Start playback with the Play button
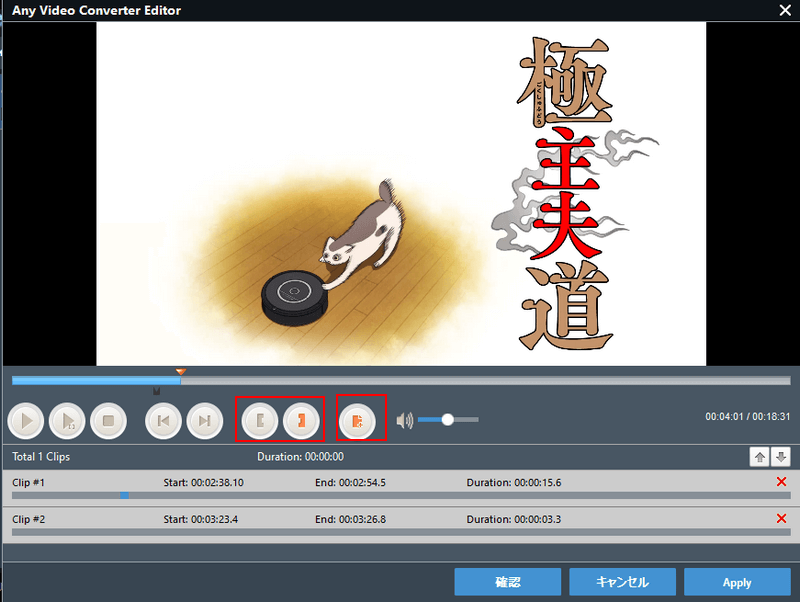This screenshot has height=602, width=800. [26, 421]
